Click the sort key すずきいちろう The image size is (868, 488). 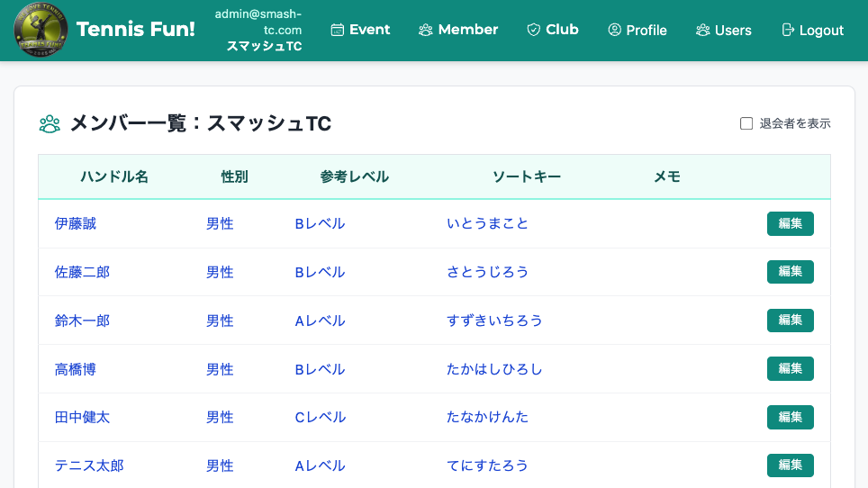coord(494,321)
